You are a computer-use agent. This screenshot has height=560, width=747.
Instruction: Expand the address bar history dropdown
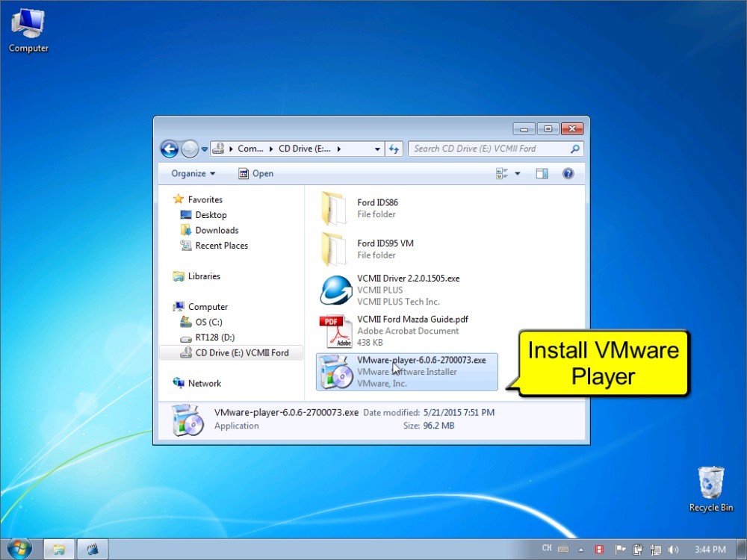377,149
